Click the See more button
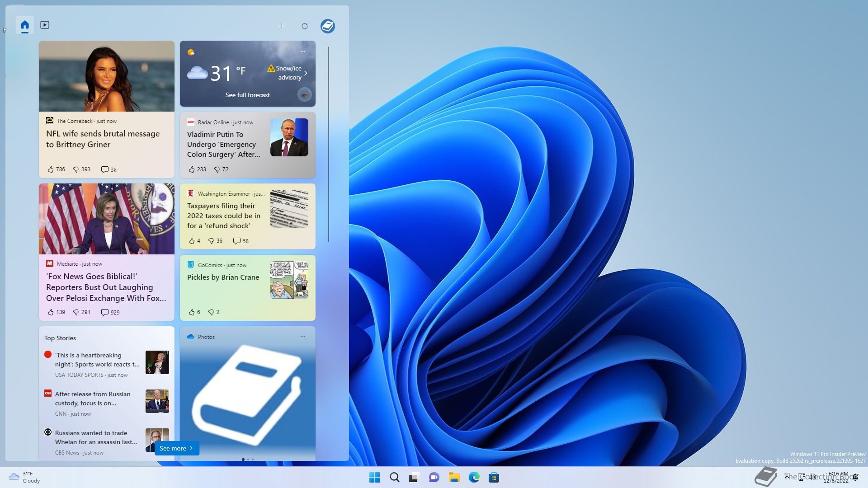The width and height of the screenshot is (868, 488). (x=177, y=448)
